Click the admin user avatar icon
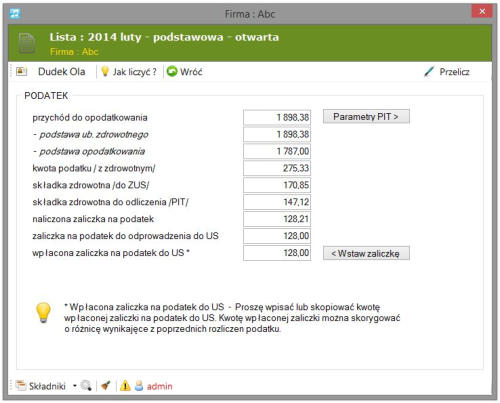 (139, 386)
